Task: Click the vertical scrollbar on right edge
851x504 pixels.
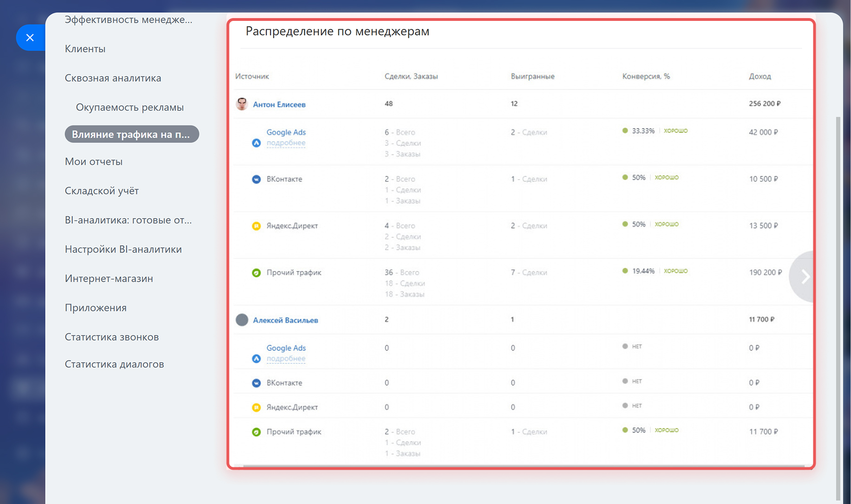Action: coord(838,309)
